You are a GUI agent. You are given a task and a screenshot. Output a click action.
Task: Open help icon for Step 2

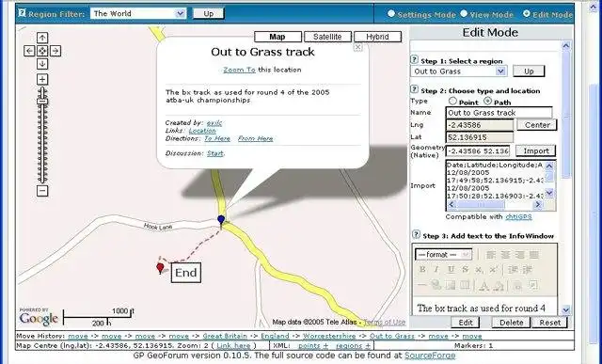pos(414,90)
